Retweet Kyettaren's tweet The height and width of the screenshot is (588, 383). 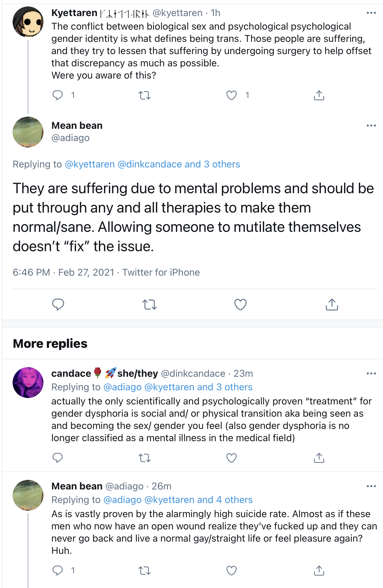click(x=145, y=95)
